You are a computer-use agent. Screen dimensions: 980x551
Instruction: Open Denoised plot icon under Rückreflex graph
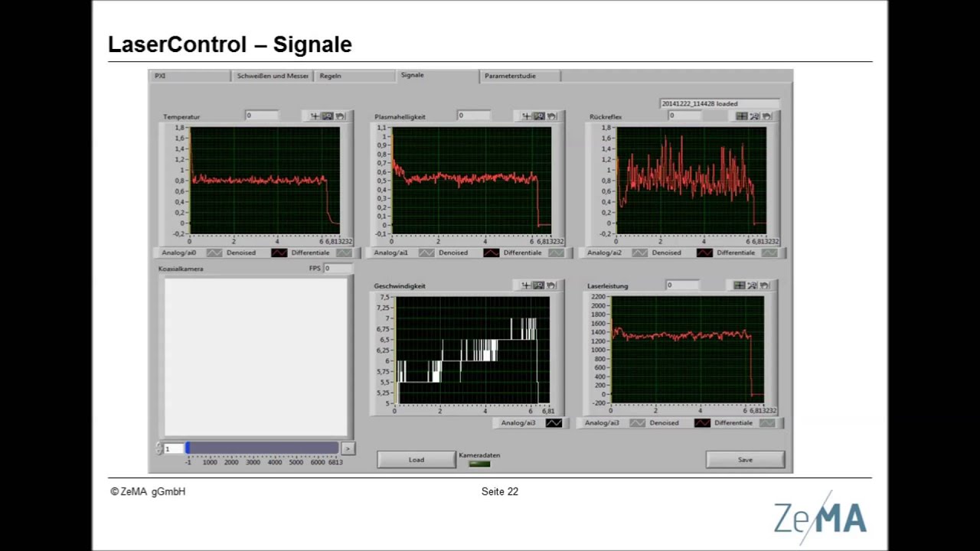coord(704,253)
